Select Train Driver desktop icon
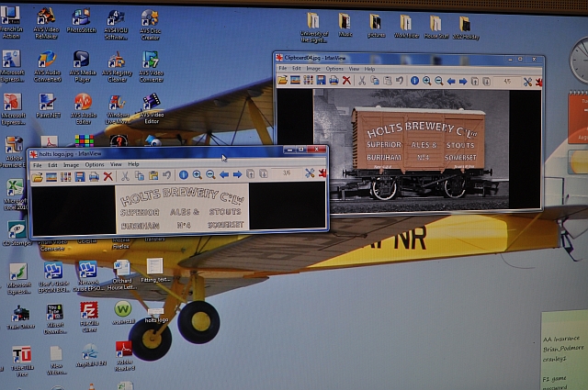588x390 pixels. coord(21,318)
